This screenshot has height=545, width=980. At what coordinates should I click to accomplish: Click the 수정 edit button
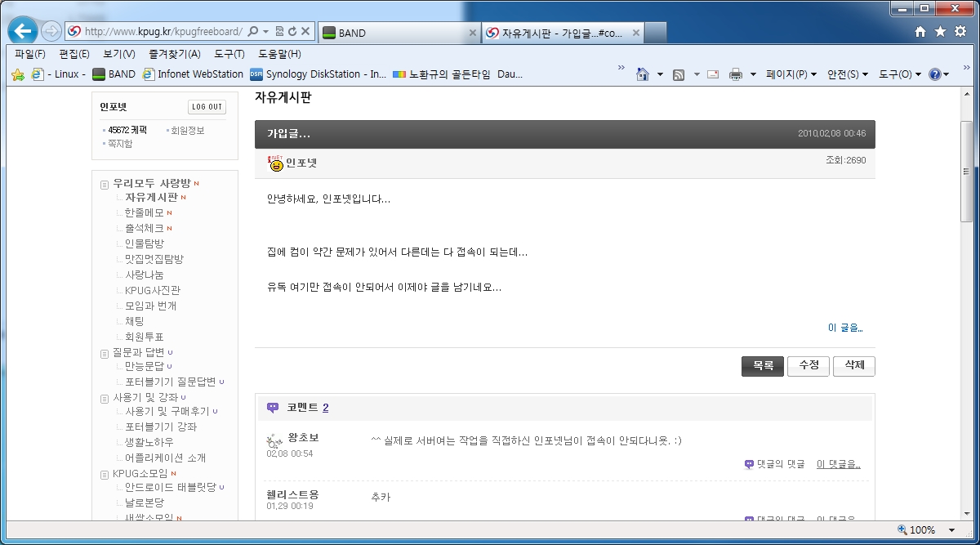(808, 366)
